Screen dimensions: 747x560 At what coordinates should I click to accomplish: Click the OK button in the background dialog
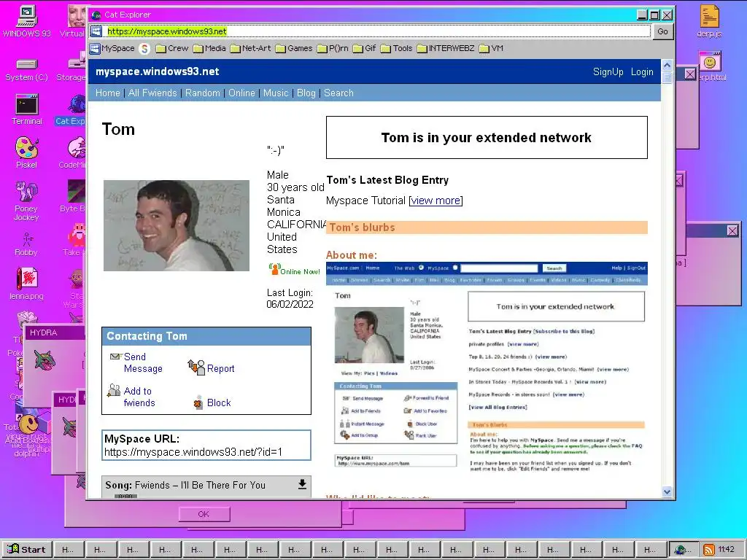tap(204, 514)
